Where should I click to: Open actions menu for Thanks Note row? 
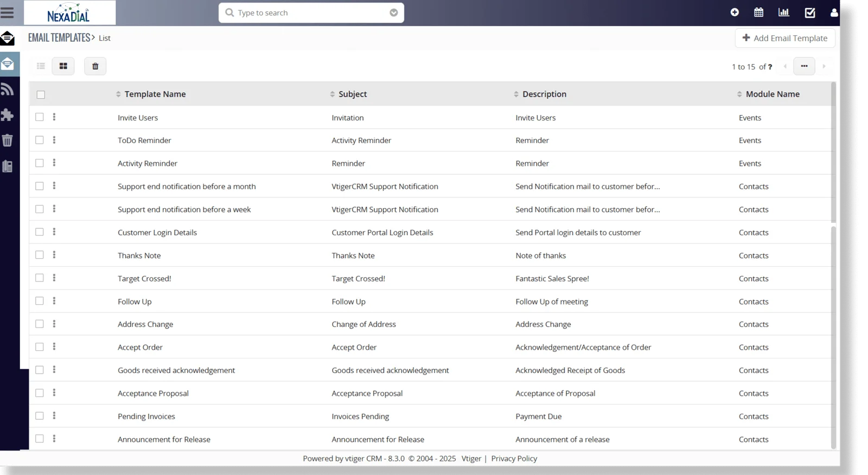coord(54,255)
